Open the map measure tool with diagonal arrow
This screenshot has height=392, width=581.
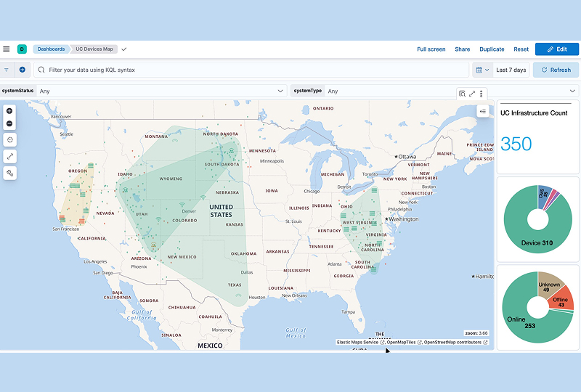pyautogui.click(x=9, y=156)
